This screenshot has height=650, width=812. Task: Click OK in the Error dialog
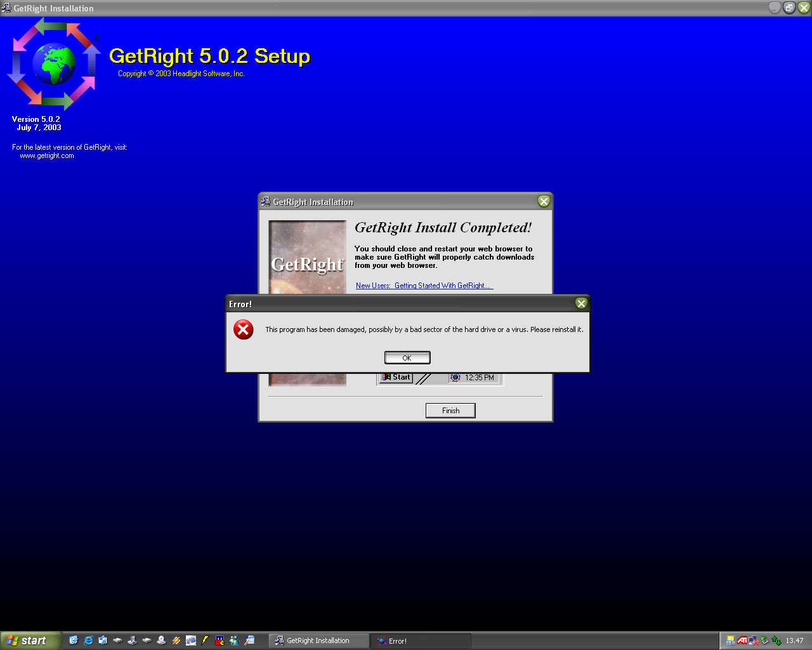[x=407, y=358]
